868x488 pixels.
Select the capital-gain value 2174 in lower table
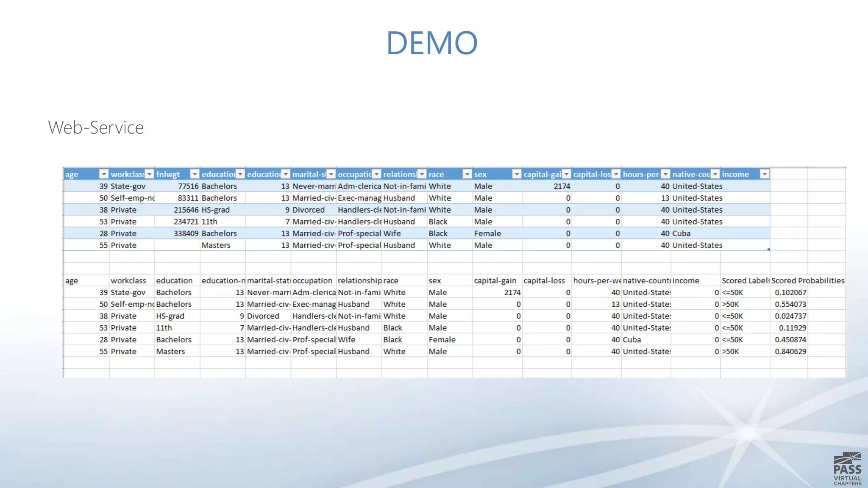tap(497, 292)
